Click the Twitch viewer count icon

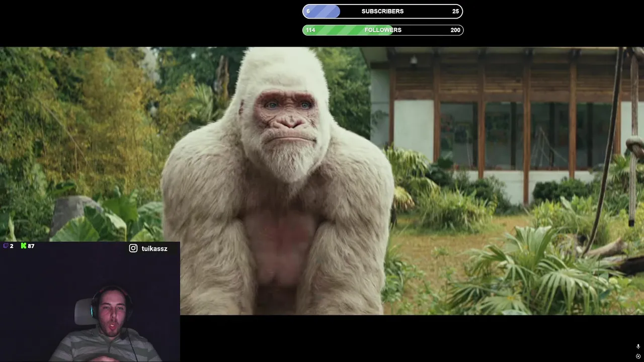(6, 246)
